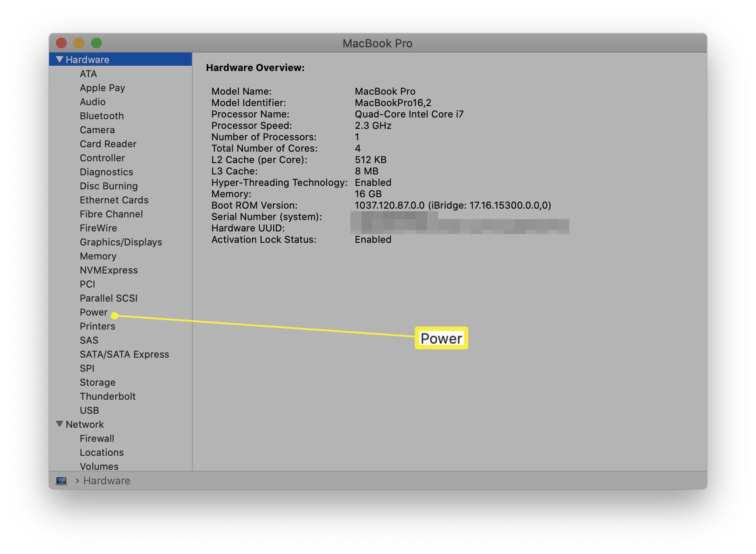756x554 pixels.
Task: Select SAS in the sidebar
Action: coord(89,340)
